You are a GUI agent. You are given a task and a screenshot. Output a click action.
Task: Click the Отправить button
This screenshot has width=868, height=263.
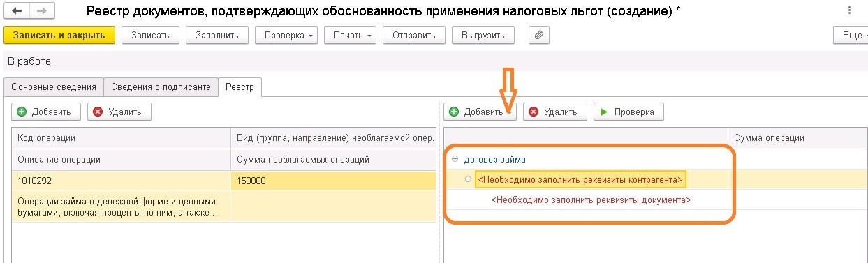click(x=414, y=35)
